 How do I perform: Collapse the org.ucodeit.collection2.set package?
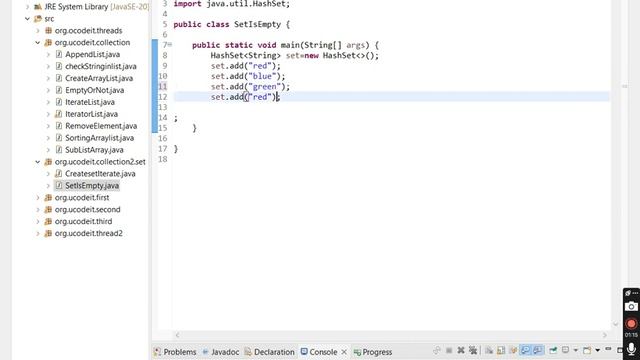click(x=38, y=162)
